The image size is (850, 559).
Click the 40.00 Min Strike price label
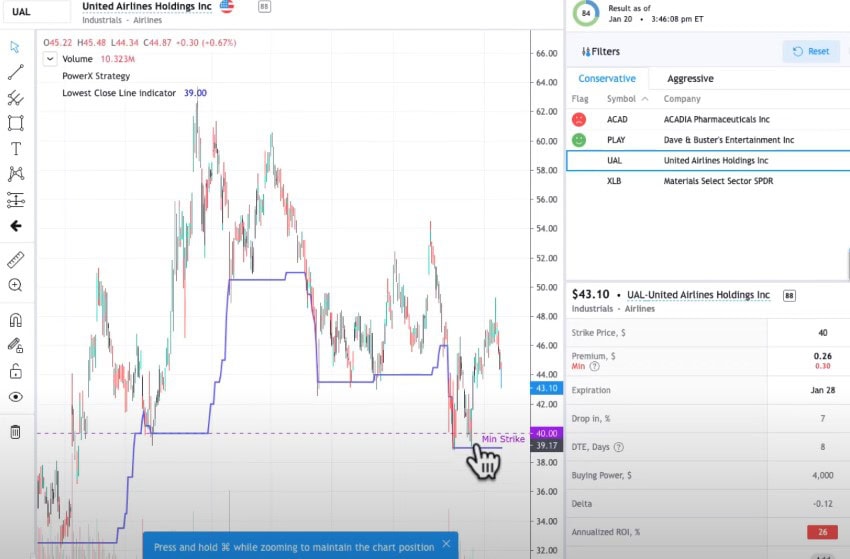pos(546,433)
